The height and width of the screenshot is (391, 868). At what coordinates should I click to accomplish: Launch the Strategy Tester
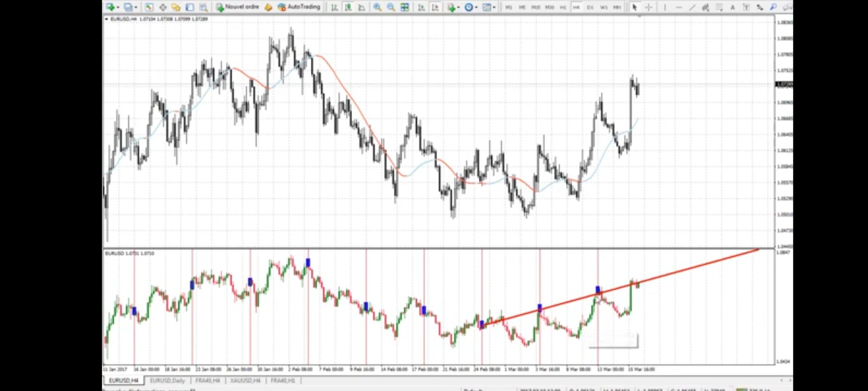[x=203, y=7]
